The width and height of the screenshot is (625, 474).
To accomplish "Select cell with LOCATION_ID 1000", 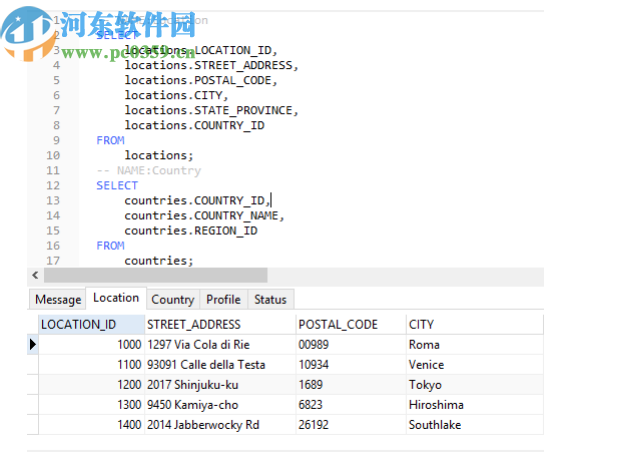I will point(91,344).
